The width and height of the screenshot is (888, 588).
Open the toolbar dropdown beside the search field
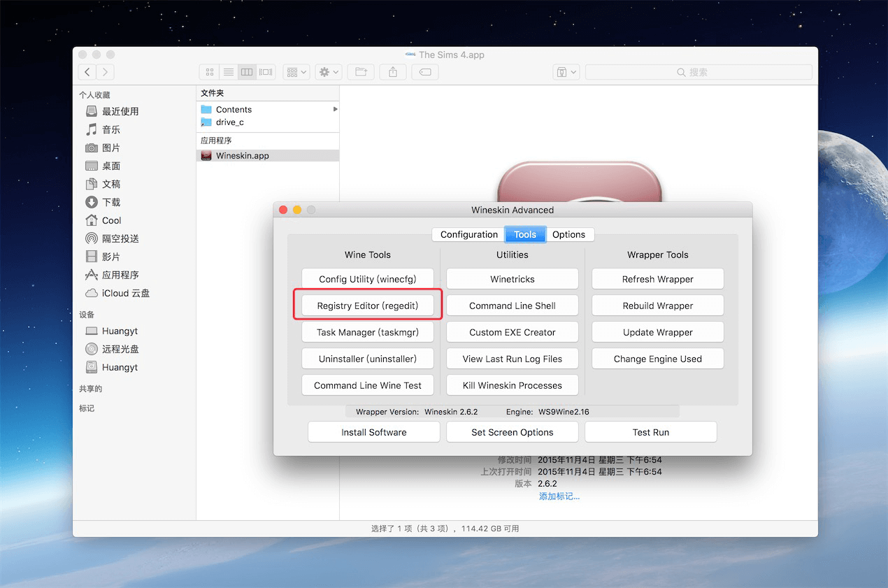pos(566,72)
